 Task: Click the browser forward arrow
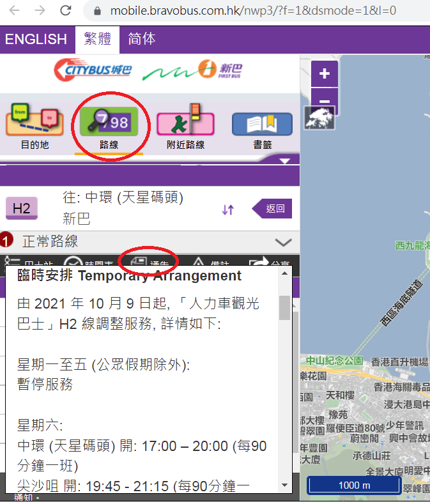click(x=40, y=11)
